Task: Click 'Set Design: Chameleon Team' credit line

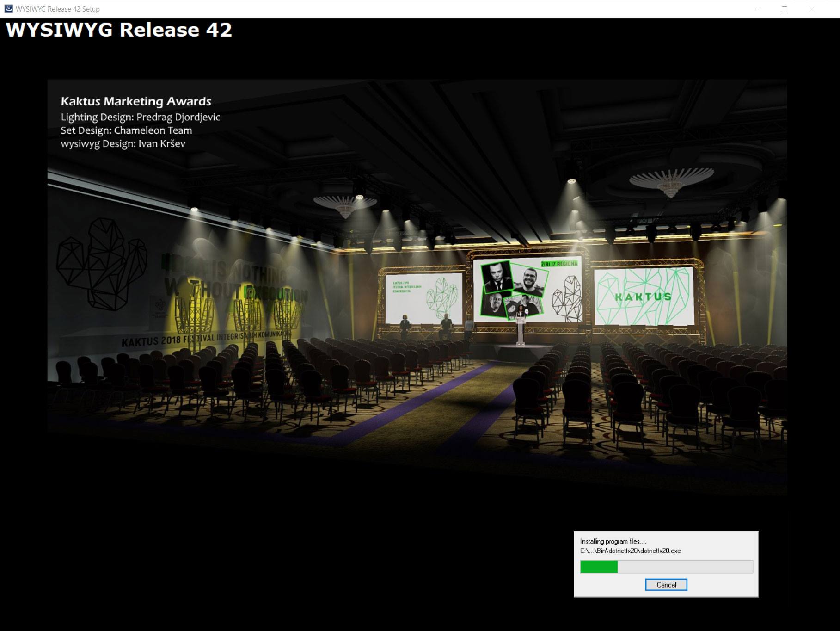Action: tap(126, 130)
